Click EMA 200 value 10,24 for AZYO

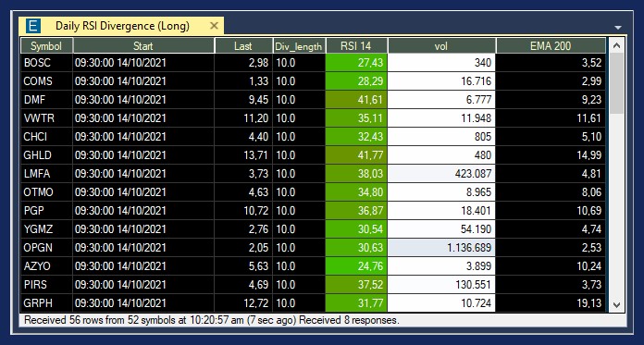(551, 265)
